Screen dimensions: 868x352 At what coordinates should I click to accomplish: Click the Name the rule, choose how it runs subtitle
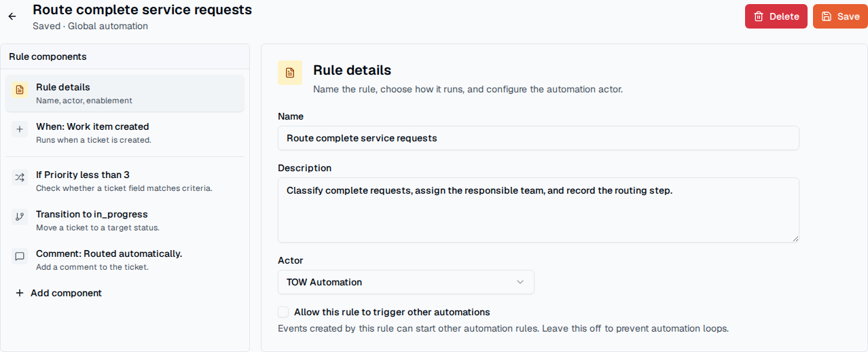(468, 89)
